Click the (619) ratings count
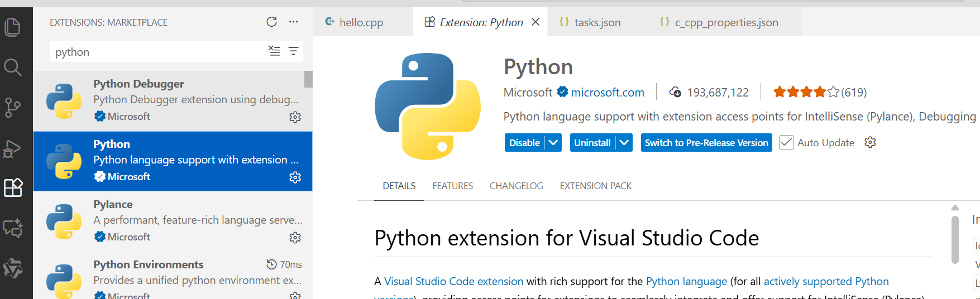This screenshot has width=980, height=299. 854,93
